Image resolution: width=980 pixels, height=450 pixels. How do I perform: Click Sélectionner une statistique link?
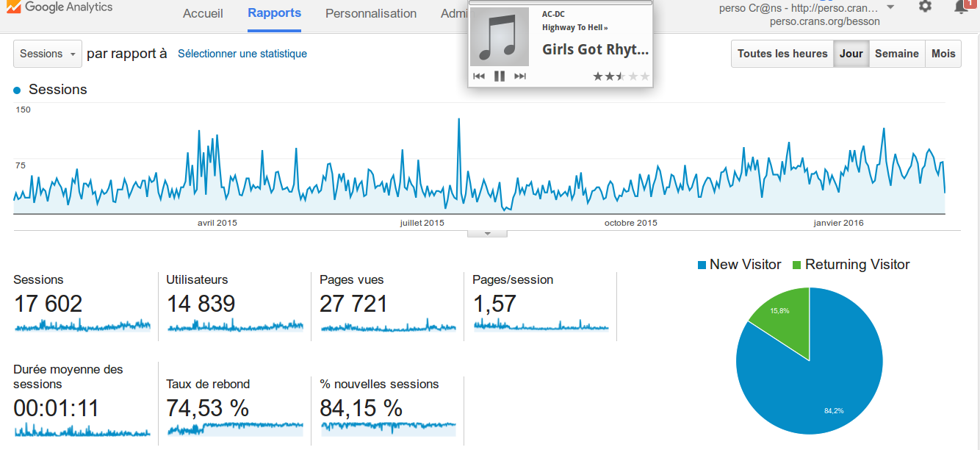click(x=242, y=54)
